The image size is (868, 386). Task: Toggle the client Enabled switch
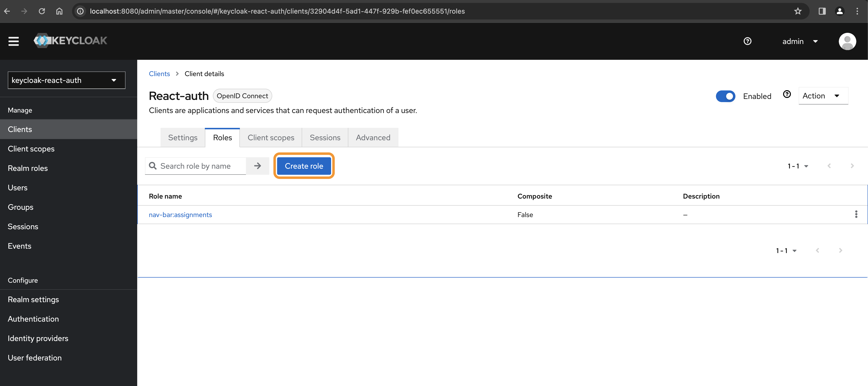pos(725,96)
